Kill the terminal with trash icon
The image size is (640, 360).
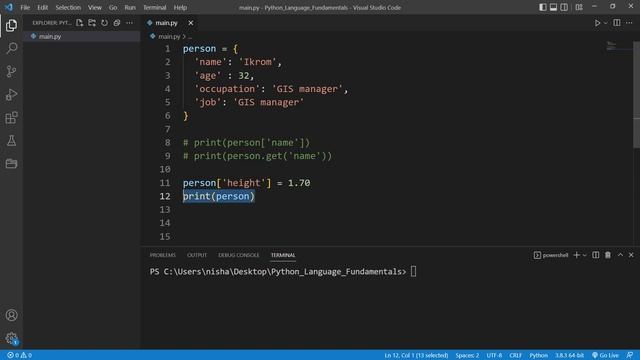[608, 255]
